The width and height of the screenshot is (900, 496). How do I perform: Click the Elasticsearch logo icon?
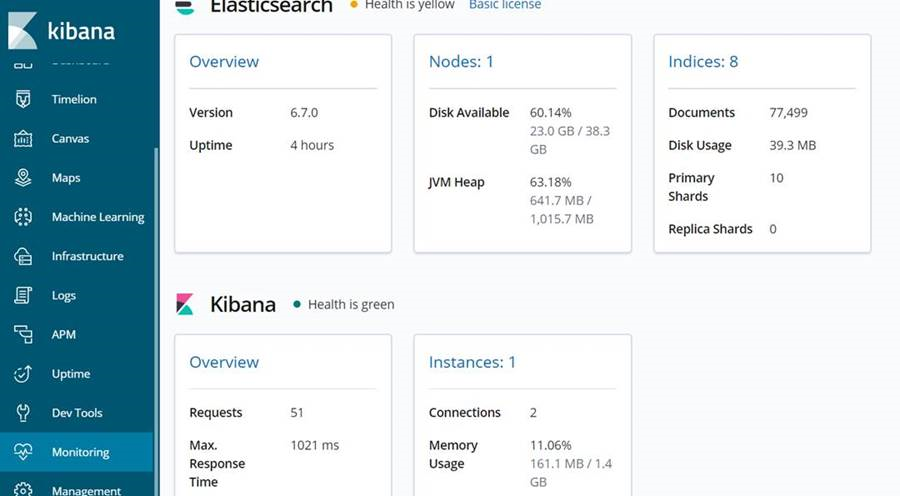[185, 7]
